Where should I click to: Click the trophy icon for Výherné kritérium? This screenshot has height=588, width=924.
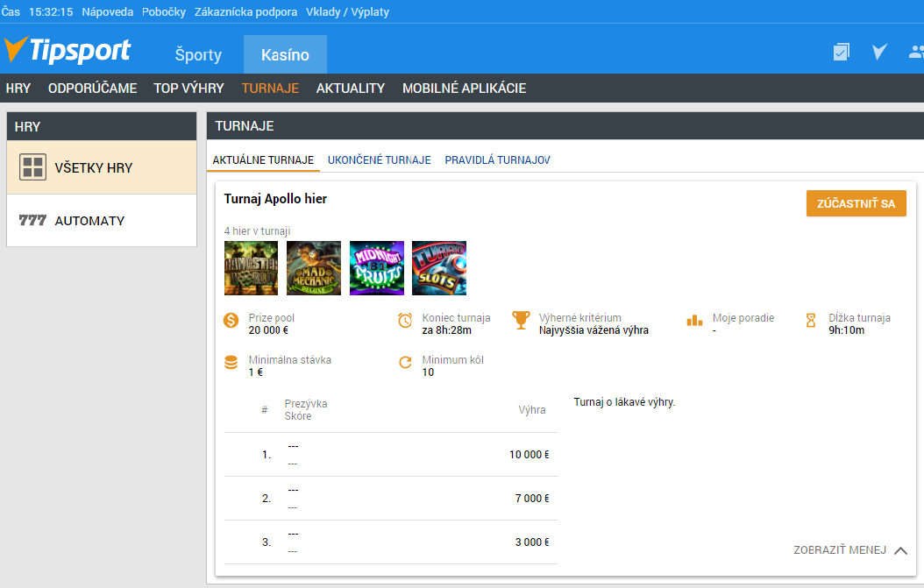[x=521, y=320]
